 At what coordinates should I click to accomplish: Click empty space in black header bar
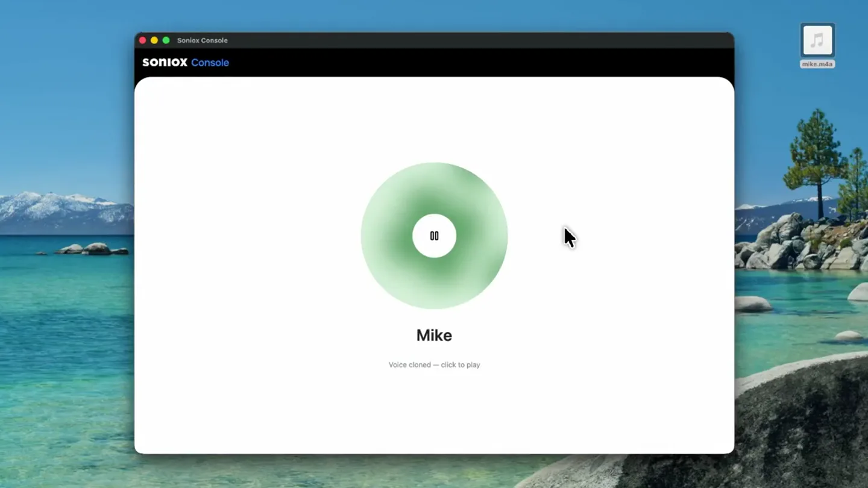click(482, 62)
